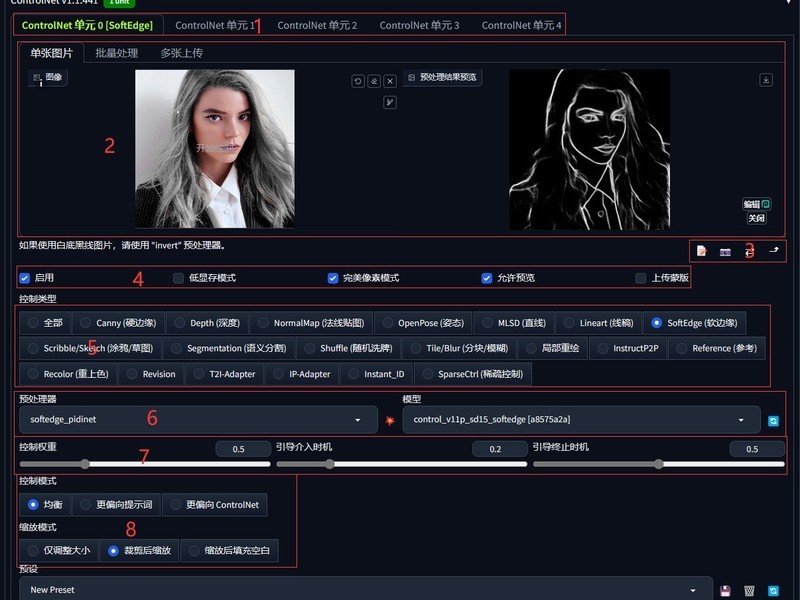This screenshot has height=600, width=800.
Task: Enable the 低显存模式 checkbox
Action: [x=178, y=278]
